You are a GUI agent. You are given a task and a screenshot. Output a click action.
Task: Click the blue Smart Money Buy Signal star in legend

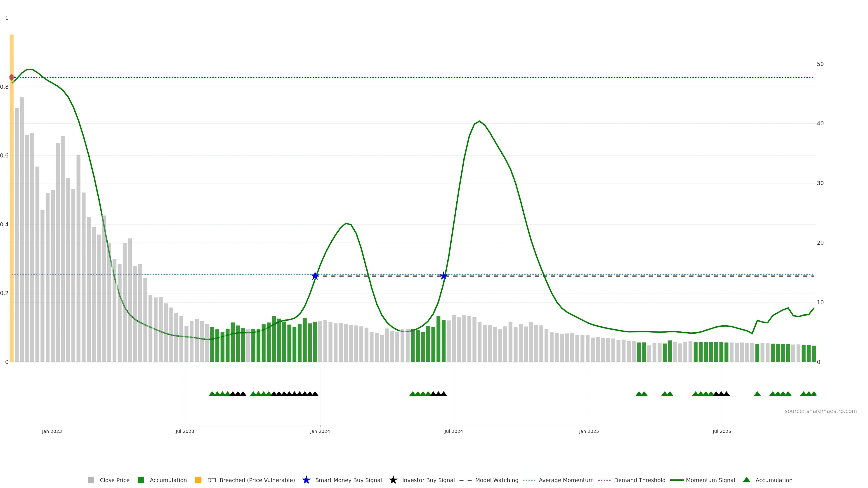pyautogui.click(x=306, y=480)
